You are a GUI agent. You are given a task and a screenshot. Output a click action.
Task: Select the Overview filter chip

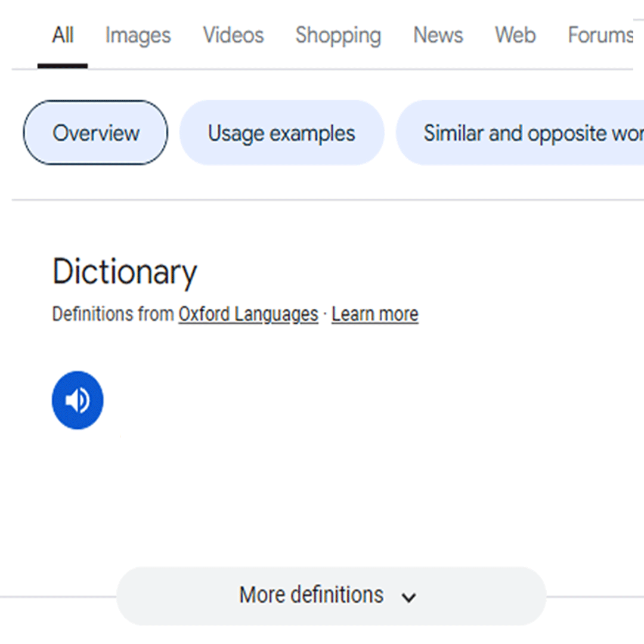point(95,133)
